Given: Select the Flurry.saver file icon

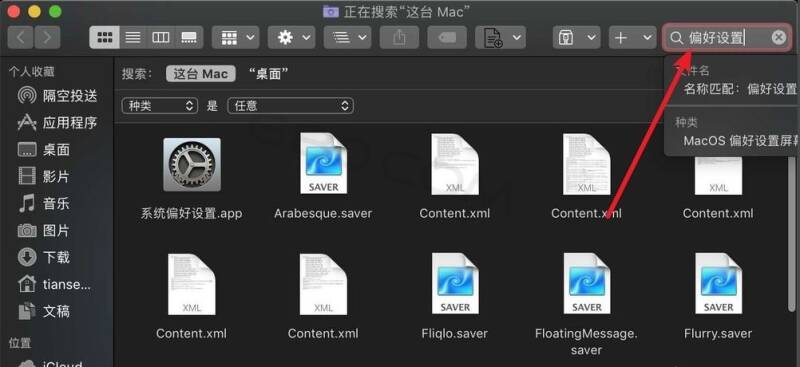Looking at the screenshot, I should pyautogui.click(x=718, y=284).
